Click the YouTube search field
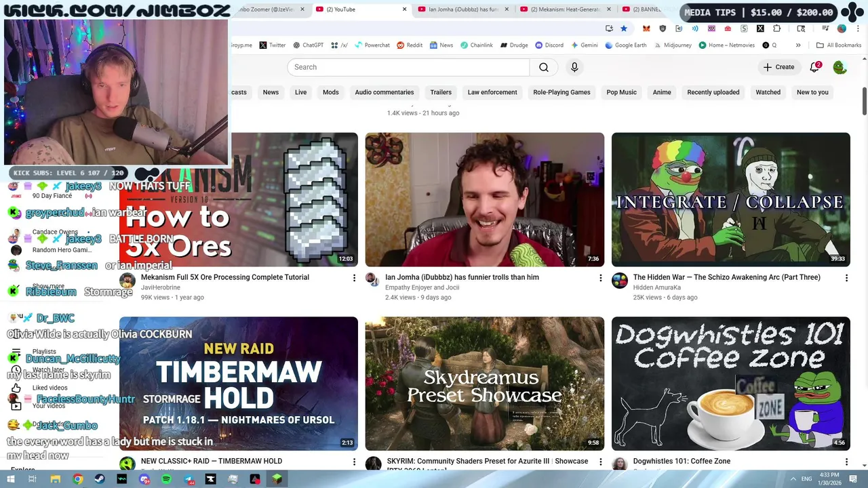868x488 pixels. [408, 67]
